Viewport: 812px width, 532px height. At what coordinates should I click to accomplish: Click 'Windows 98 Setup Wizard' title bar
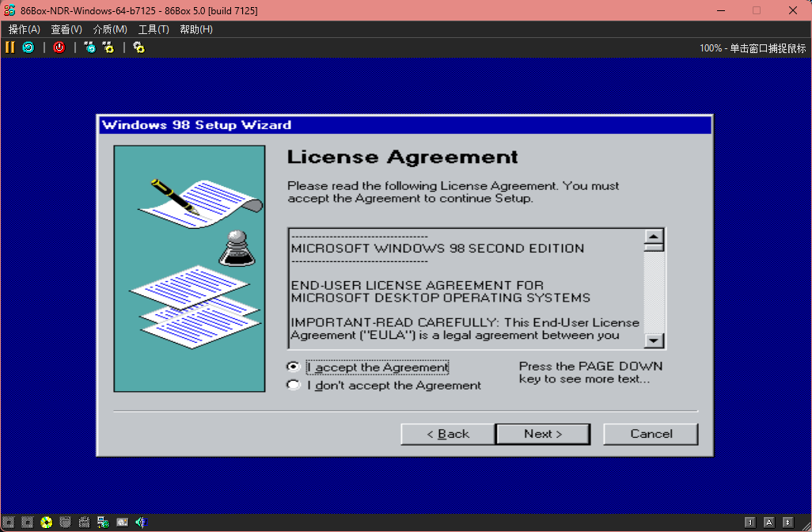click(x=405, y=125)
